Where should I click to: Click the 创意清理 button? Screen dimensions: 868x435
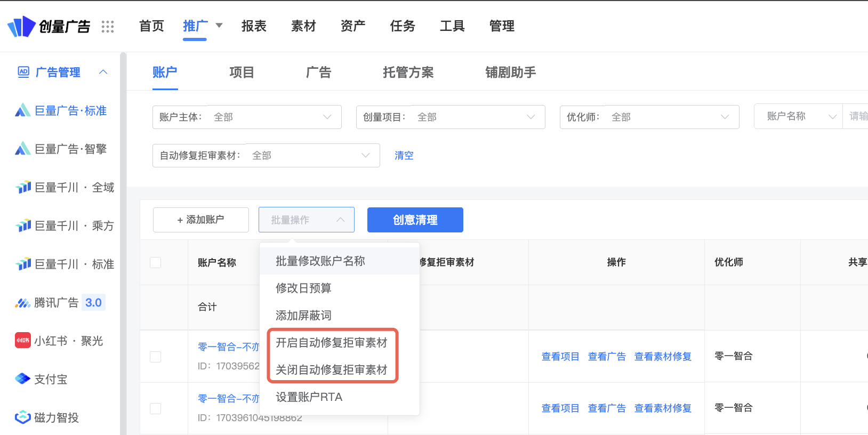coord(415,220)
